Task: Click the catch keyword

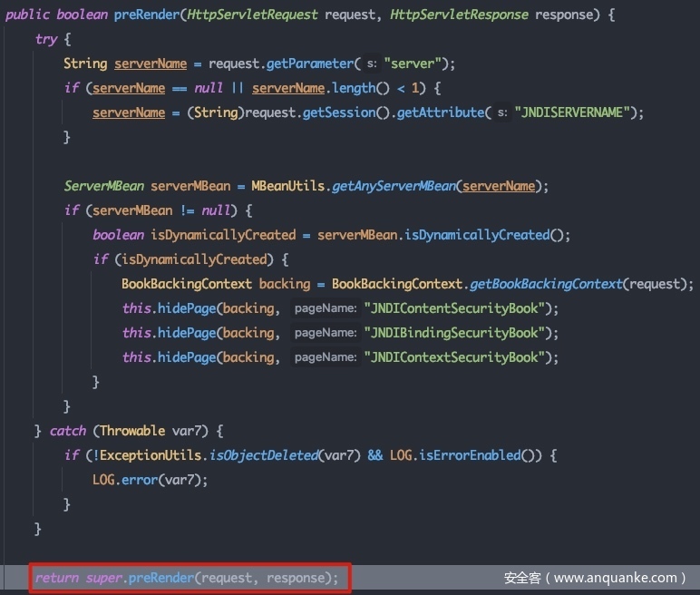Action: click(68, 431)
